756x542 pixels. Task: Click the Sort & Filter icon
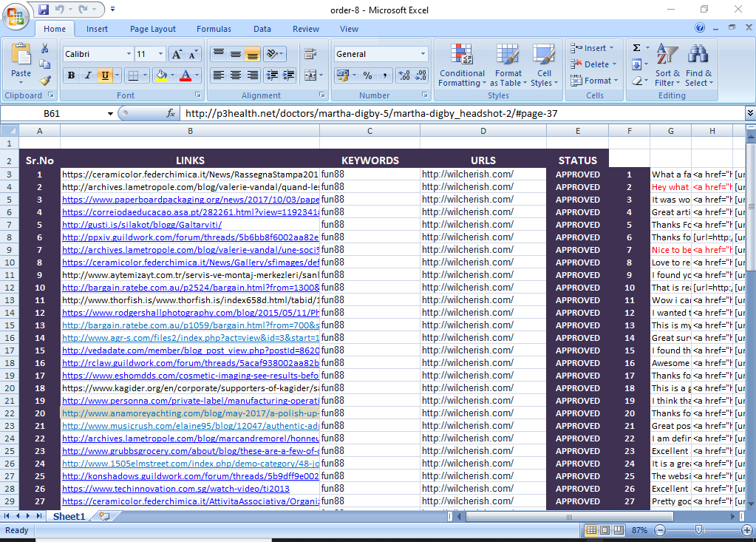667,65
